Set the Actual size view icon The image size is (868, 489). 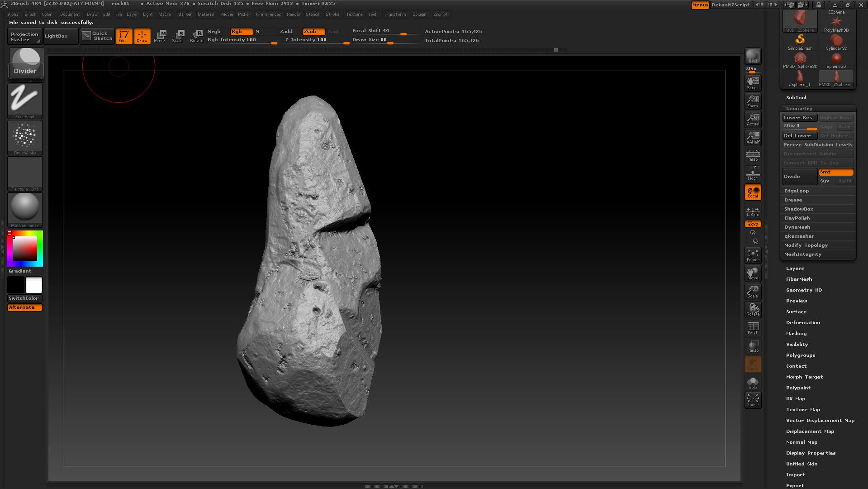pos(753,119)
